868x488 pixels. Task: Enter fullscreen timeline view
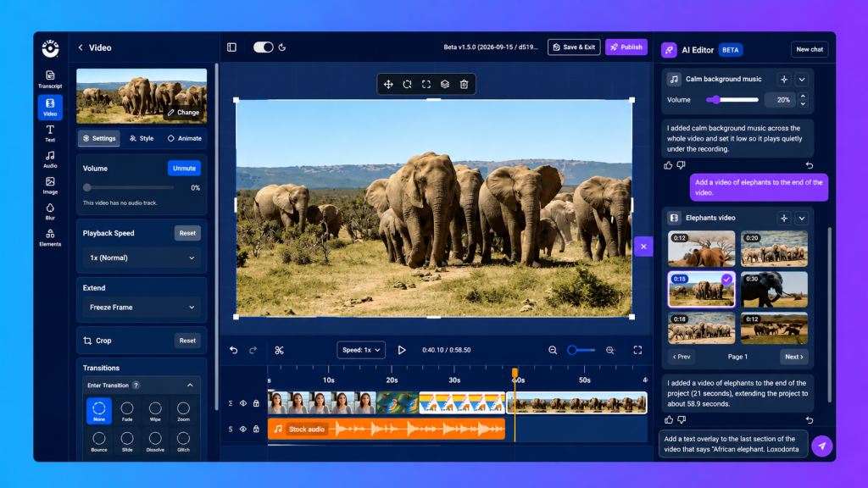click(x=637, y=350)
